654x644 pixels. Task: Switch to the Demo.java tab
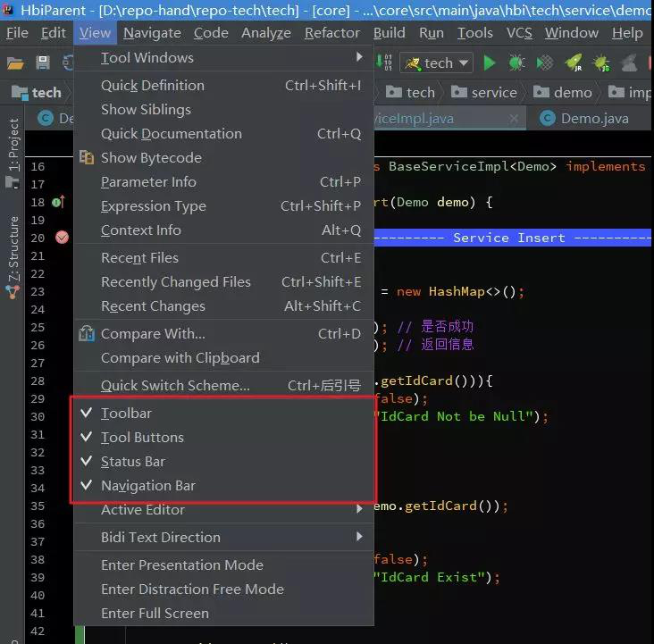(593, 118)
